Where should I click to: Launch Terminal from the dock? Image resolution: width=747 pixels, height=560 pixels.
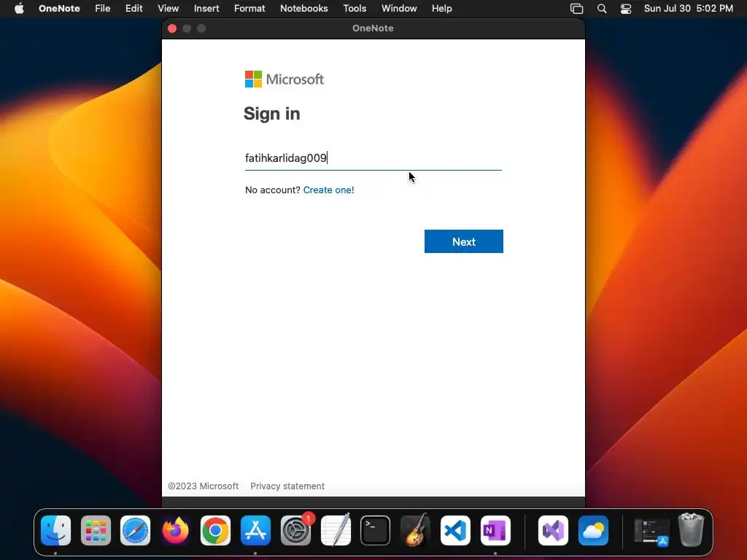(x=376, y=531)
